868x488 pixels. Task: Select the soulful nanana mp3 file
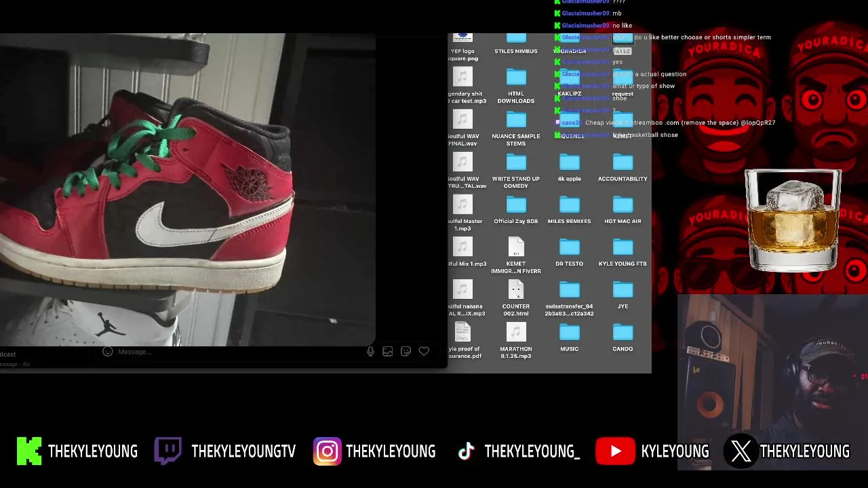[x=465, y=298]
